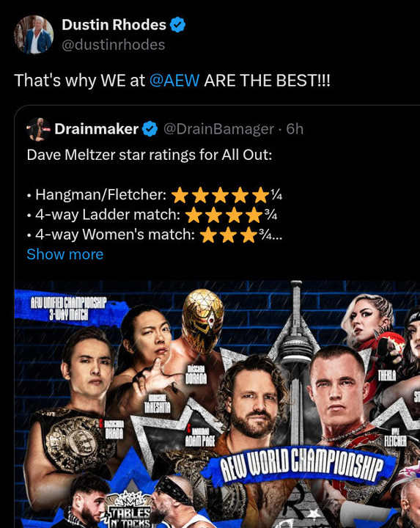Open Drainmaker's small profile avatar
The height and width of the screenshot is (528, 420).
click(x=38, y=129)
